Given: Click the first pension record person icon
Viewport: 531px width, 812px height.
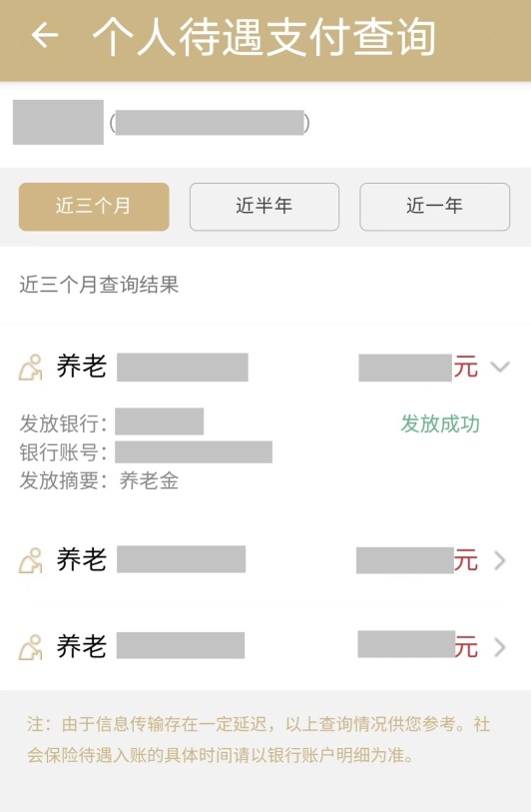Looking at the screenshot, I should (x=31, y=368).
